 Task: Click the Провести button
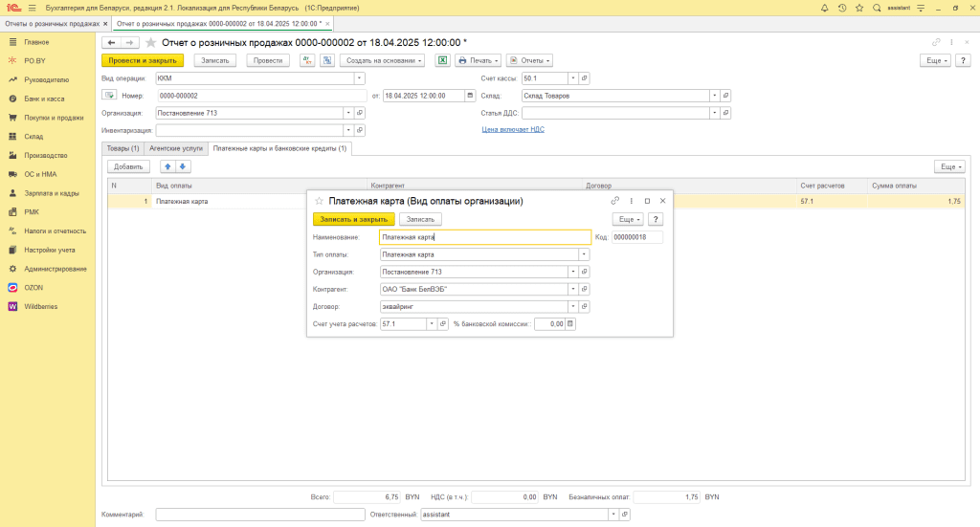(x=268, y=60)
